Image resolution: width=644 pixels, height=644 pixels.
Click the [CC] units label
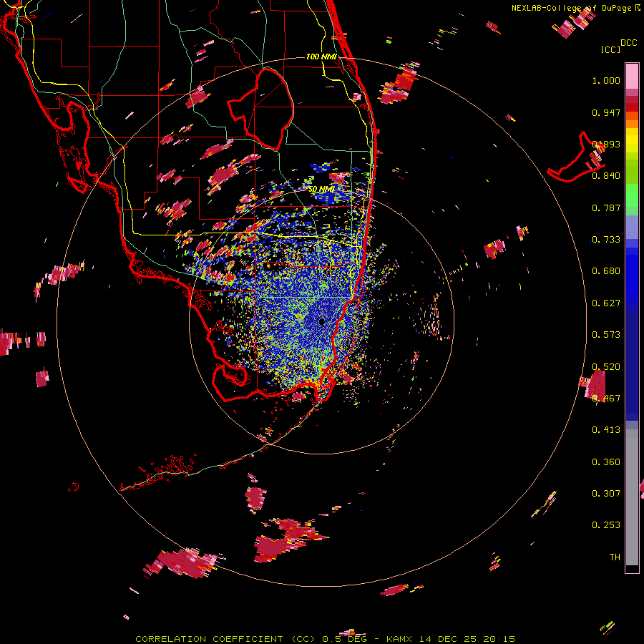pyautogui.click(x=610, y=49)
